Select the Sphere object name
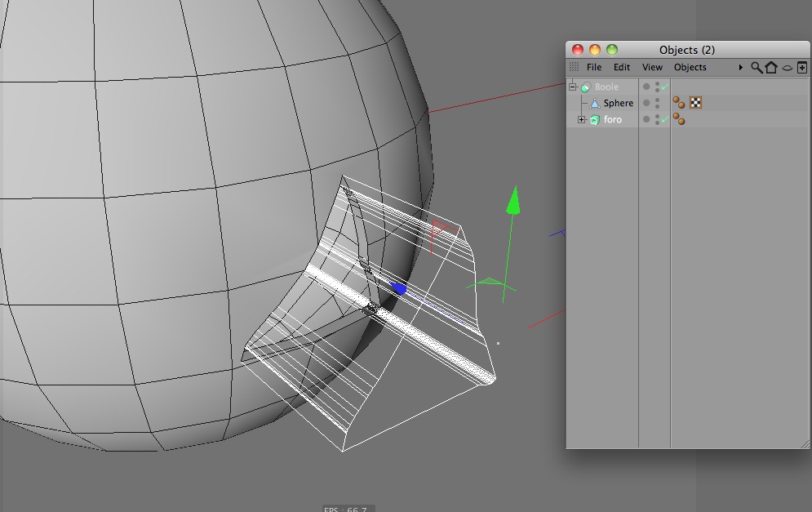 point(619,103)
